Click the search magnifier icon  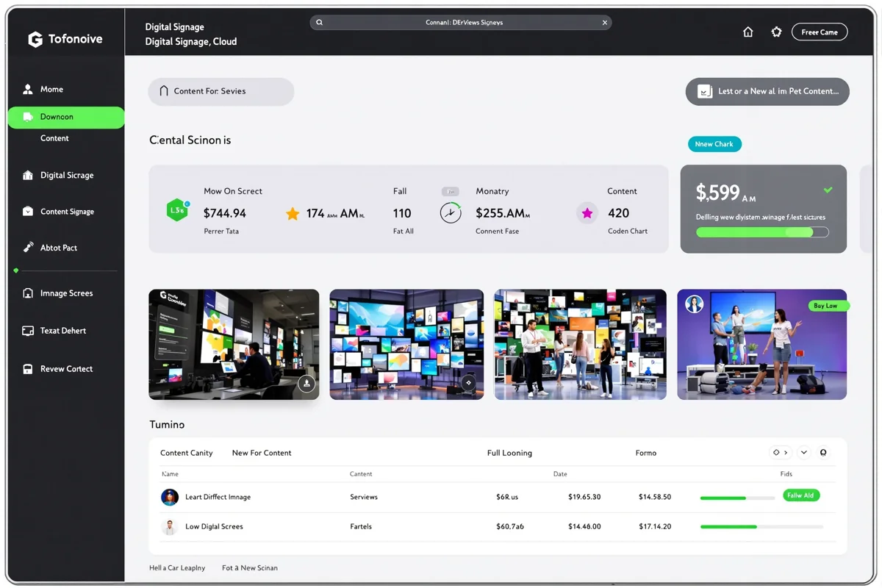click(x=320, y=23)
